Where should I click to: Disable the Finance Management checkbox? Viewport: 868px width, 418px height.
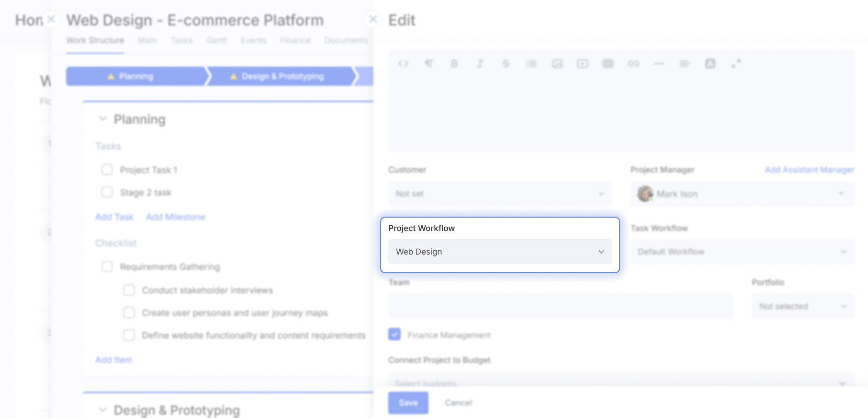[394, 335]
